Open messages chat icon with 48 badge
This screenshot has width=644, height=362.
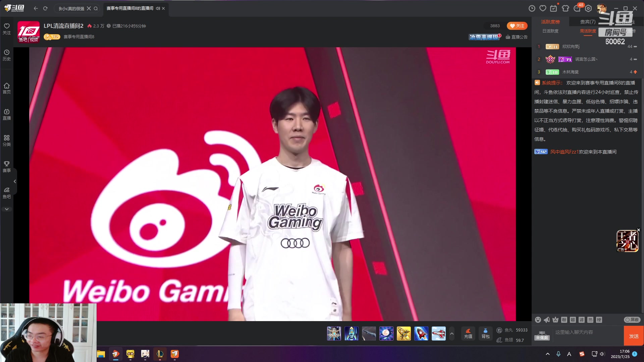(578, 8)
